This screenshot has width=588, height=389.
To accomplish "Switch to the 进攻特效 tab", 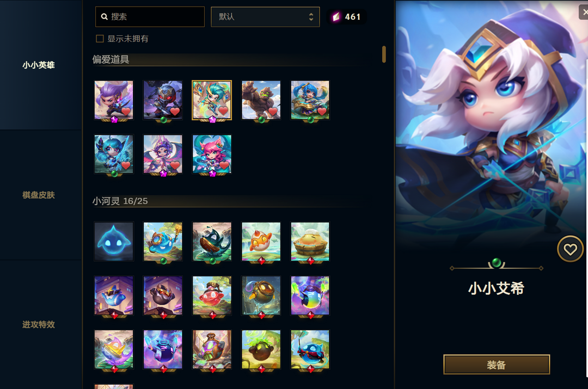I will coord(39,325).
